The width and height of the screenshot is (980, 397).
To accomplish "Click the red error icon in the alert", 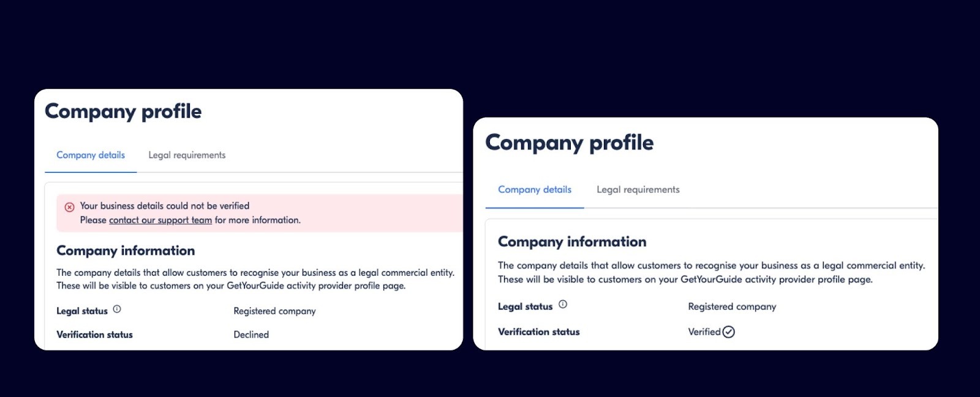I will click(x=69, y=207).
